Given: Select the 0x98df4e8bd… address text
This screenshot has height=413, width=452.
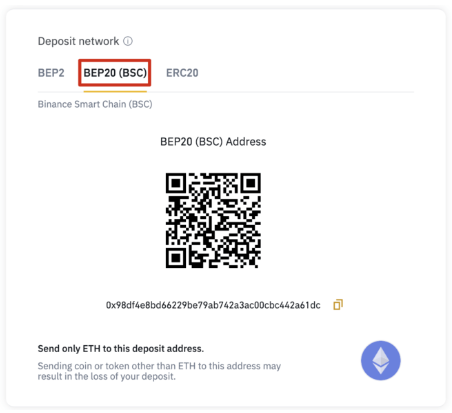Looking at the screenshot, I should point(213,305).
